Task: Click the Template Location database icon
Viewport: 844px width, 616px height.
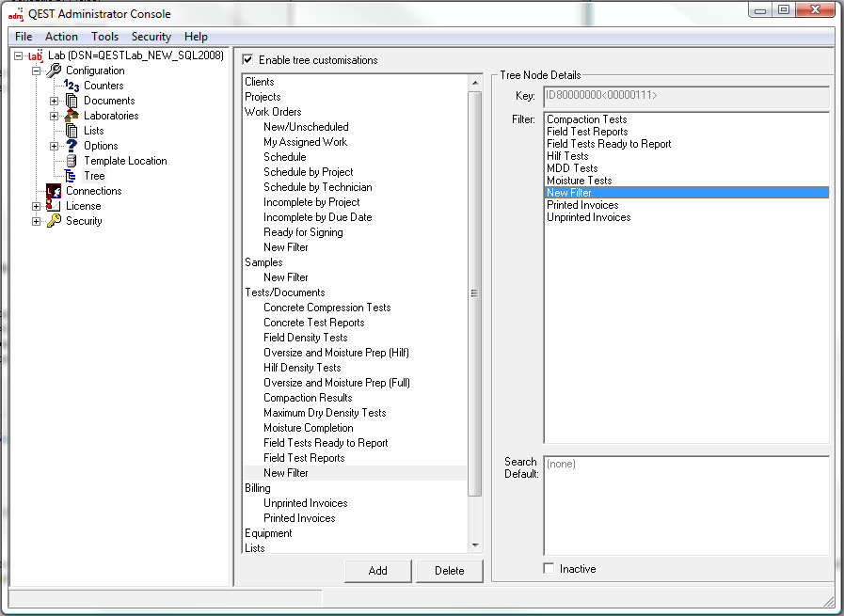Action: (x=72, y=161)
